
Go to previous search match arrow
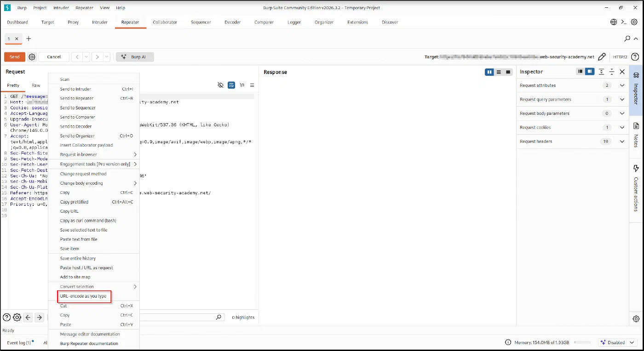tap(28, 317)
